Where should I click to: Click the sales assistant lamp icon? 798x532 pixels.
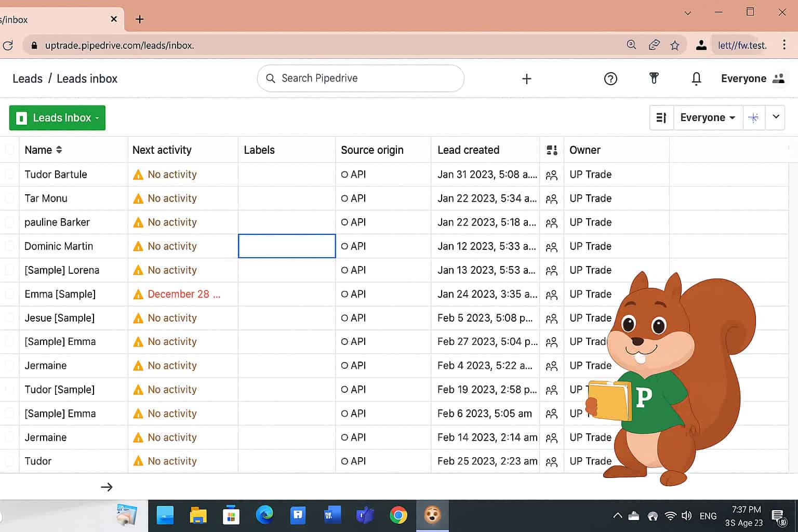click(x=654, y=78)
